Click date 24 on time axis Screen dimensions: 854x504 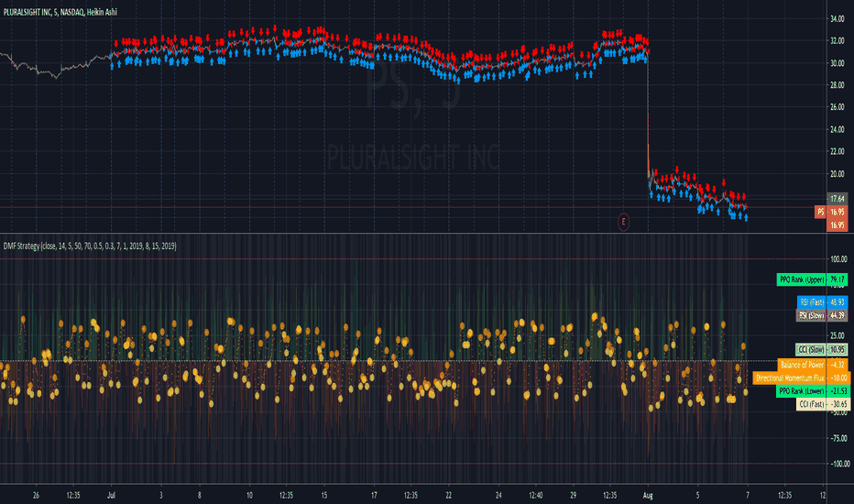[x=498, y=495]
